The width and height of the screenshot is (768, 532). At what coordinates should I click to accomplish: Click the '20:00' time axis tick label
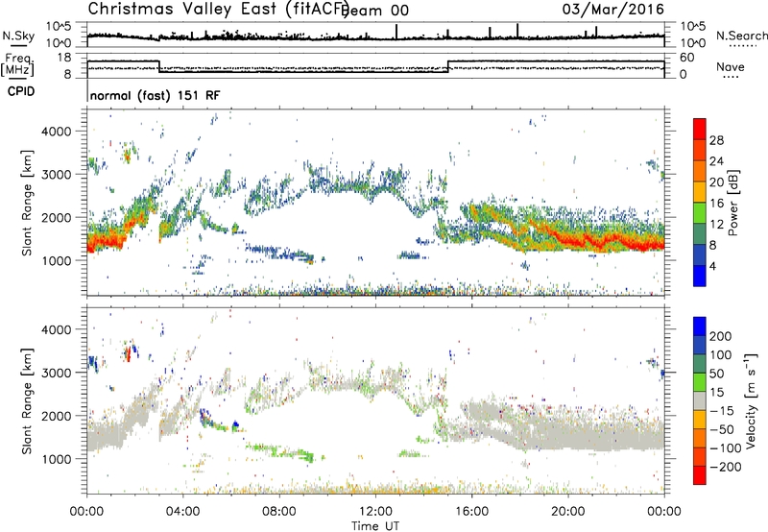(x=568, y=512)
